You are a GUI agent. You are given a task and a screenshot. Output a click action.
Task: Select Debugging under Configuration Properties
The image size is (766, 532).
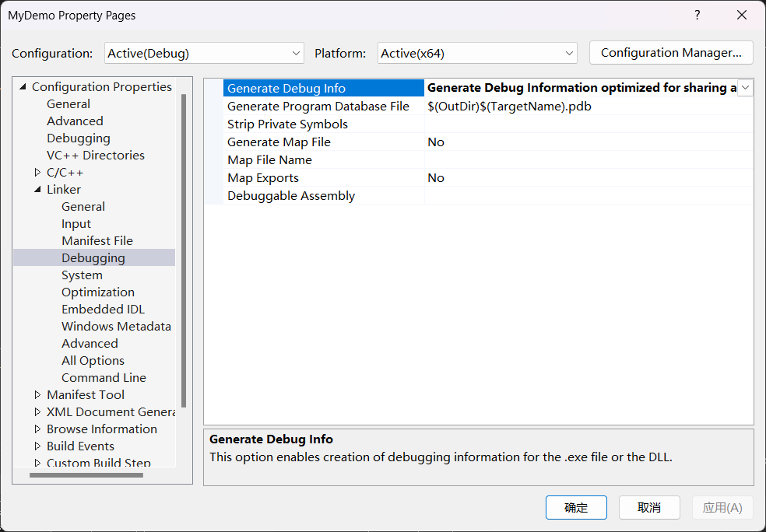pos(78,138)
